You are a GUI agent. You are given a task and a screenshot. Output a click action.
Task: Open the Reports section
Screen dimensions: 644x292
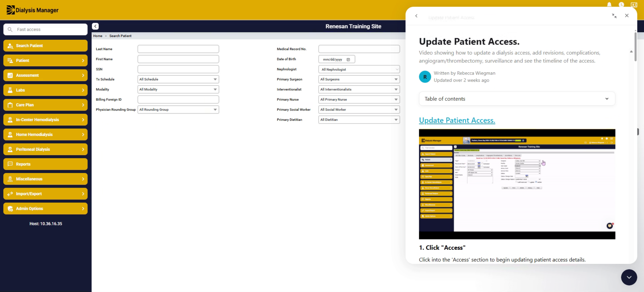click(x=45, y=164)
